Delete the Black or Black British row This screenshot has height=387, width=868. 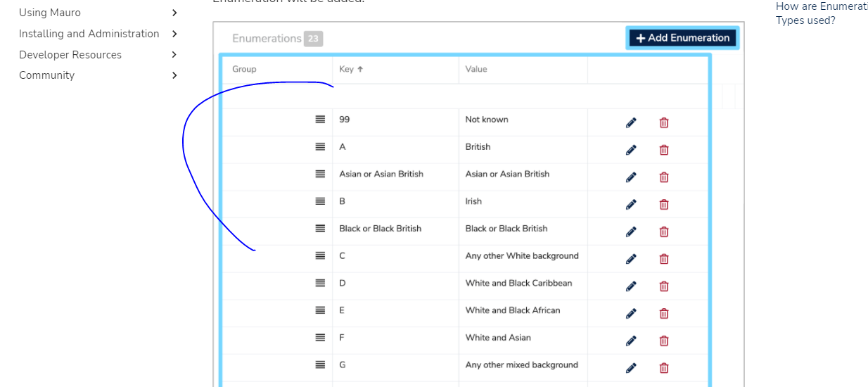coord(664,231)
